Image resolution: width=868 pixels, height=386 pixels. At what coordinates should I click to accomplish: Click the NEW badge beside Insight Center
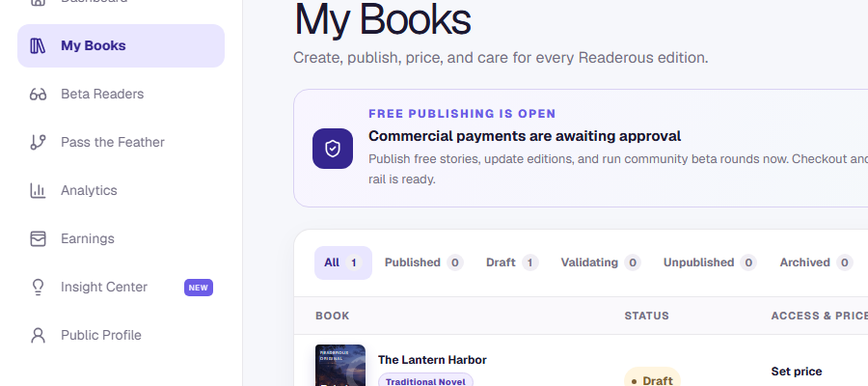coord(198,288)
